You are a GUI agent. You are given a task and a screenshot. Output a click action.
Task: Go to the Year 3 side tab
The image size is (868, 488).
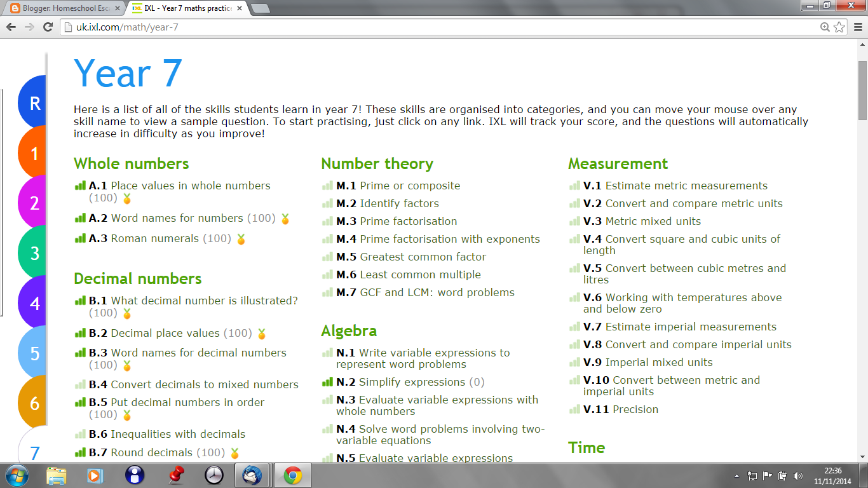(x=32, y=253)
